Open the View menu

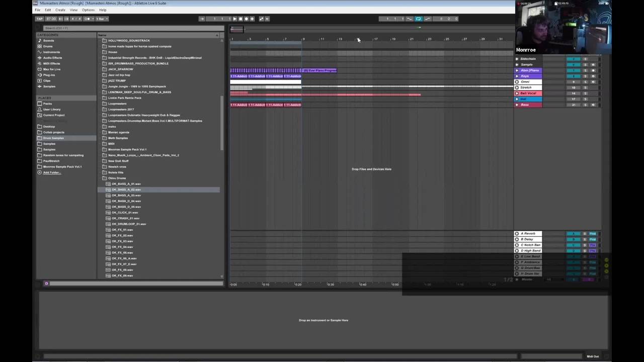[73, 10]
